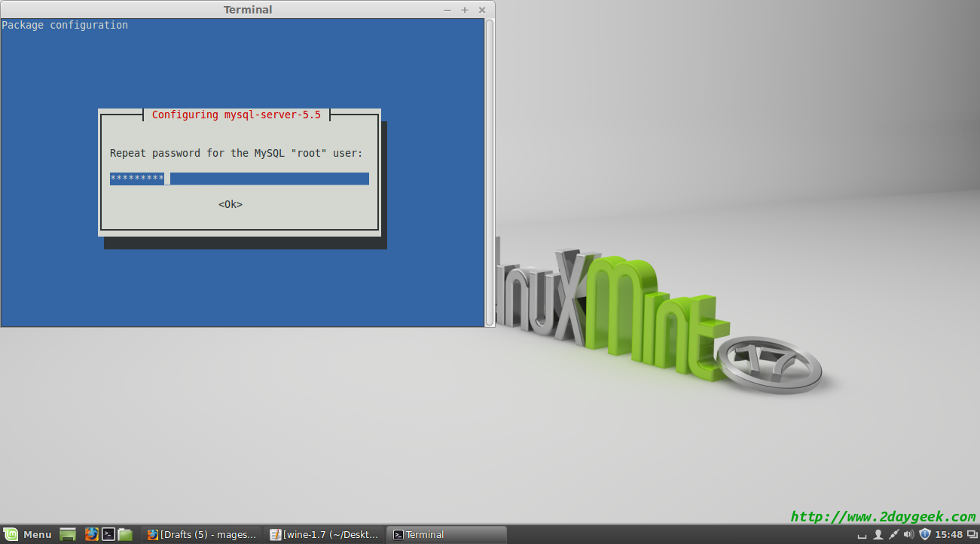980x544 pixels.
Task: Maximize the Terminal window
Action: tap(464, 10)
